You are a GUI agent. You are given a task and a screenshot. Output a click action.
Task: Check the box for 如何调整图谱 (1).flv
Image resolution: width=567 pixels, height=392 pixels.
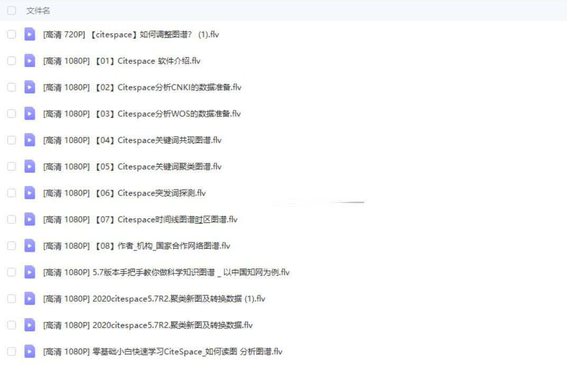[x=12, y=34]
